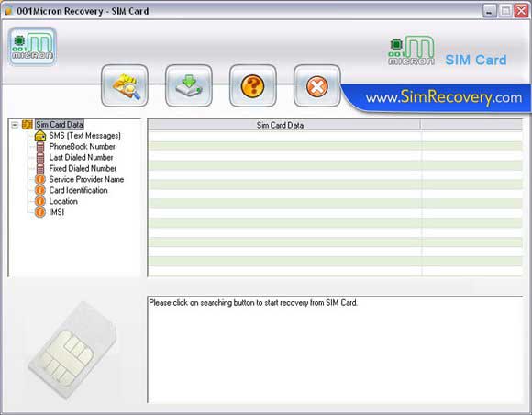Collapse the Sim Card Data tree node
This screenshot has height=415, width=532.
coord(15,125)
